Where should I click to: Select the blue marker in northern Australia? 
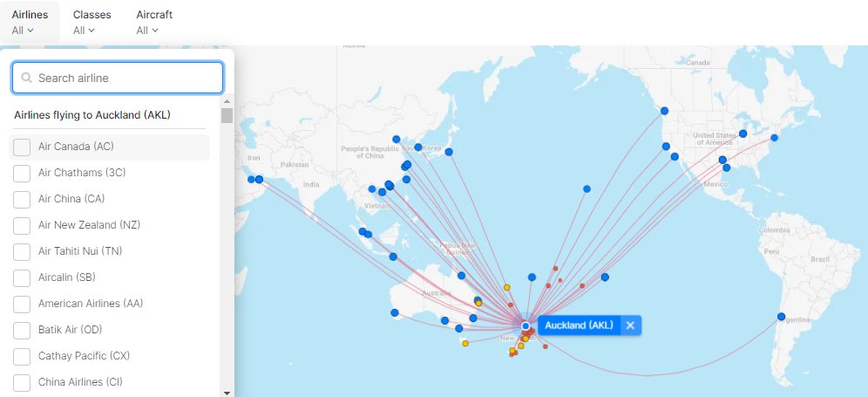(x=461, y=275)
